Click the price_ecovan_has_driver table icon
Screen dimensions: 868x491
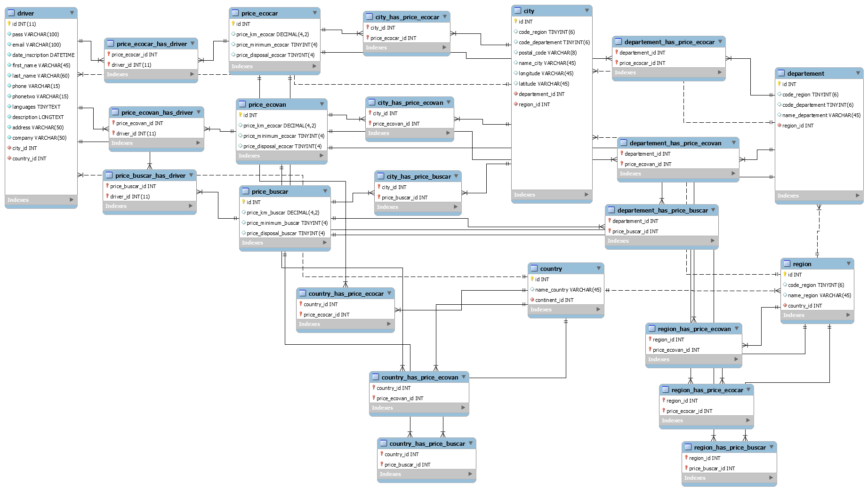115,112
